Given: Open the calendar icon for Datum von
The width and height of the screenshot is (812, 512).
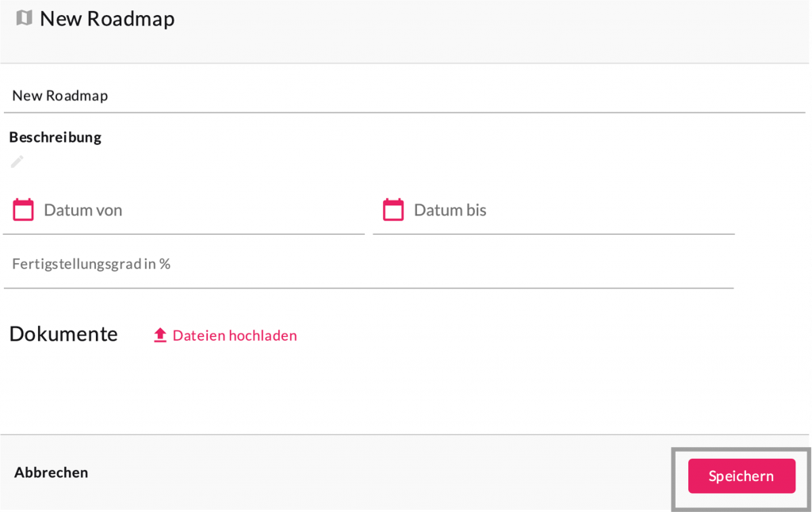Looking at the screenshot, I should tap(24, 210).
